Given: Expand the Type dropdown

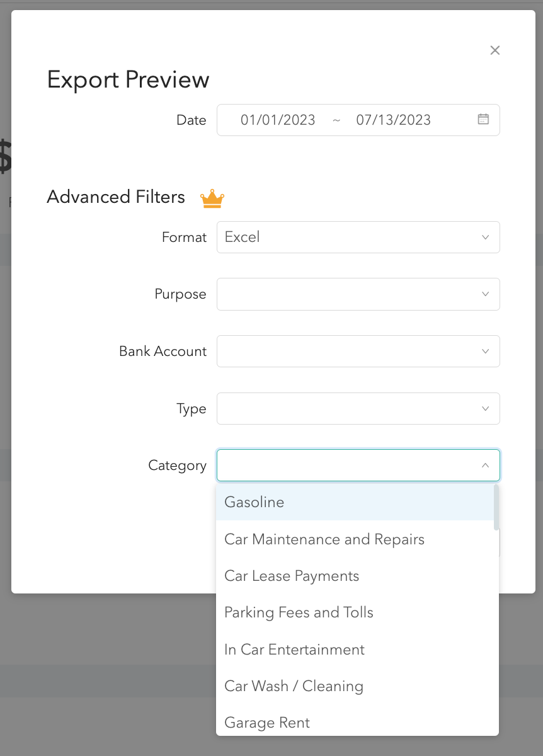Looking at the screenshot, I should click(x=358, y=408).
